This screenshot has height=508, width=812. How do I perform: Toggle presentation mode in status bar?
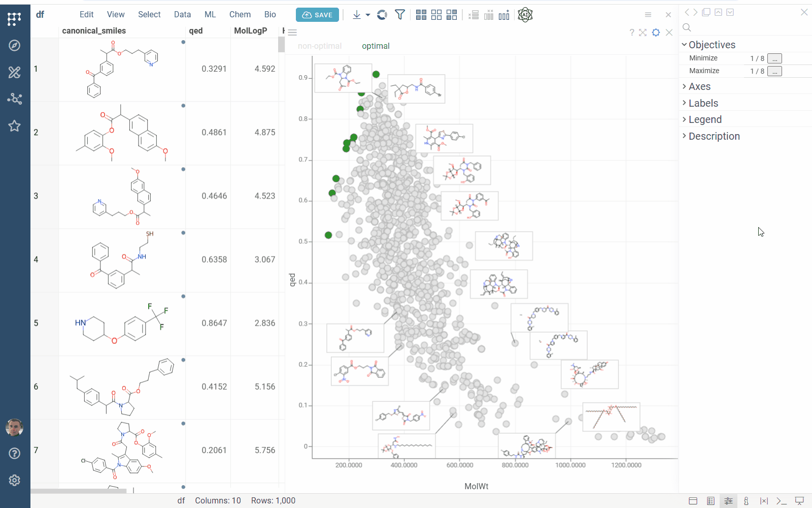click(799, 501)
